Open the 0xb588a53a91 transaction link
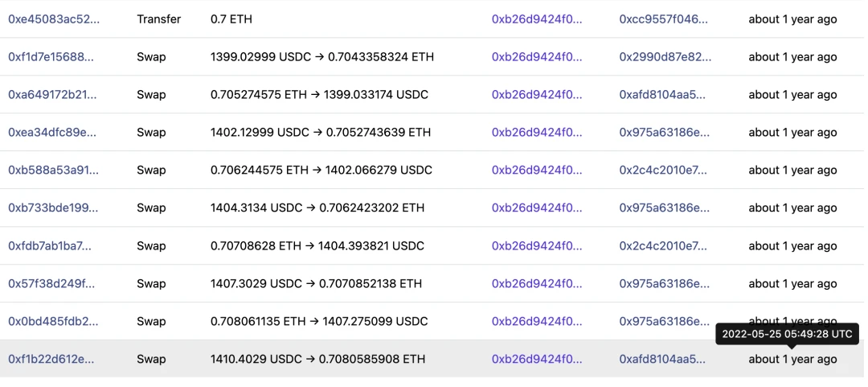This screenshot has height=387, width=868. 53,171
